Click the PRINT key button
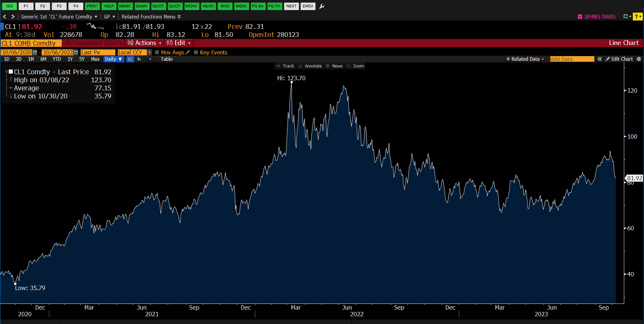The height and width of the screenshot is (324, 644). (x=92, y=6)
